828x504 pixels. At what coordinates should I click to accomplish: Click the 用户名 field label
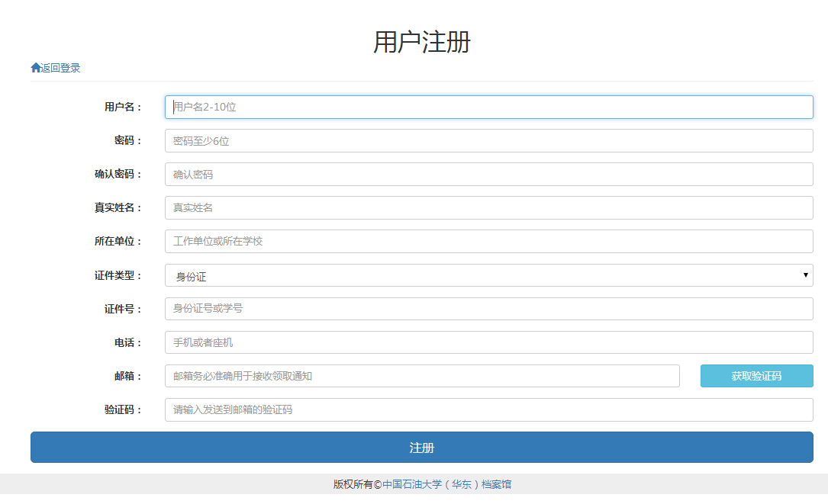click(123, 107)
